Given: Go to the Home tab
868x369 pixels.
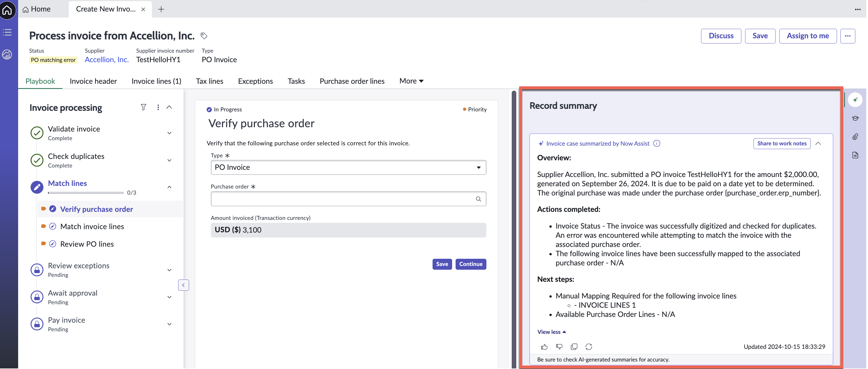Looking at the screenshot, I should [x=36, y=9].
